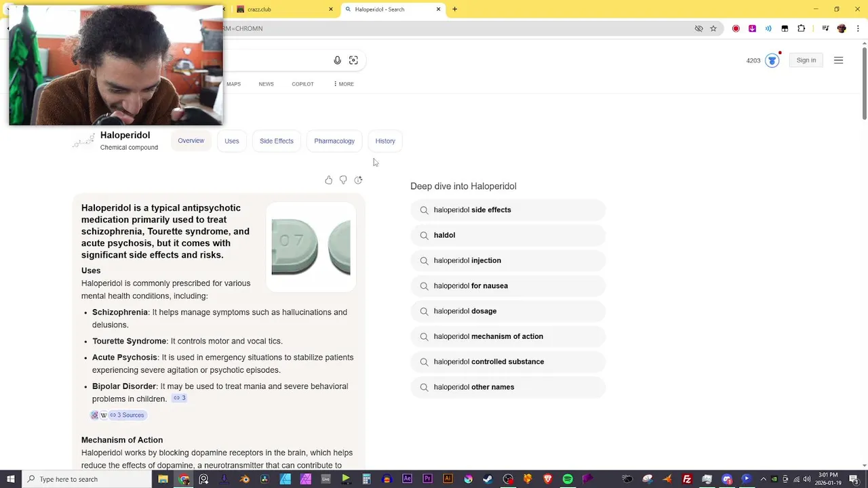The width and height of the screenshot is (868, 488).
Task: Open the Windows notification center icon
Action: (854, 479)
